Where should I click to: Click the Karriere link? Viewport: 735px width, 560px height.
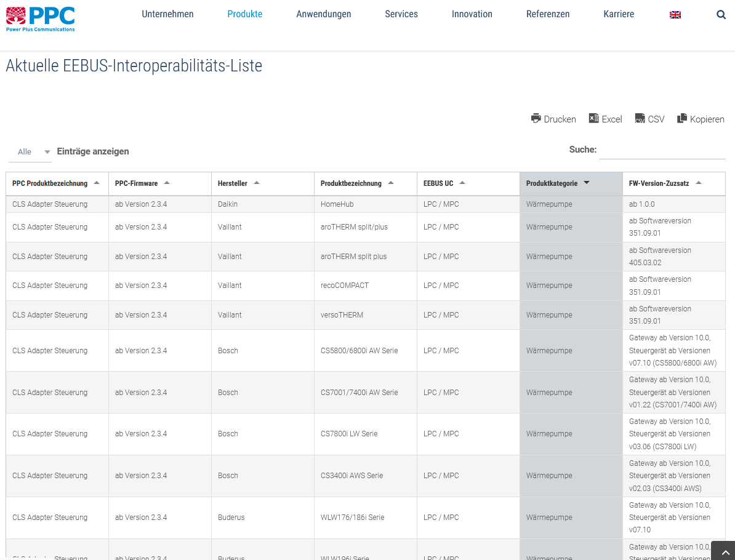coord(619,14)
